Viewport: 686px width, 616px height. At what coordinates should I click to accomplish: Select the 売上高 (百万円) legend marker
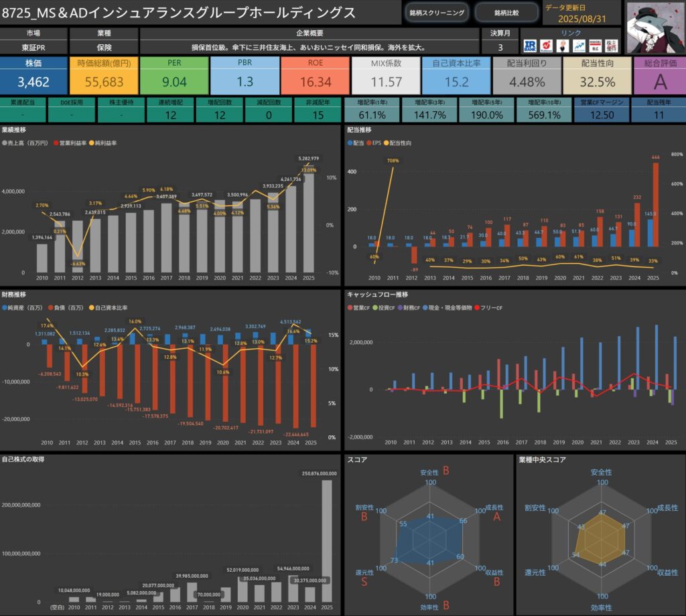click(5, 143)
